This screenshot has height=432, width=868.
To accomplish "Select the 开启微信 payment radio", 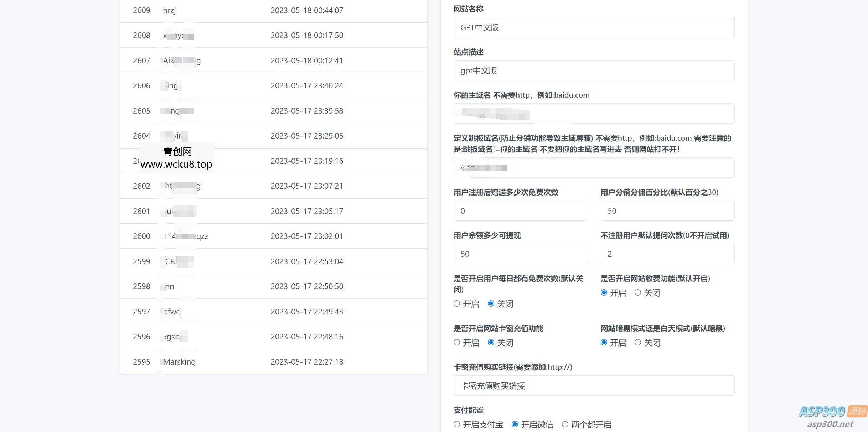I will (x=515, y=424).
